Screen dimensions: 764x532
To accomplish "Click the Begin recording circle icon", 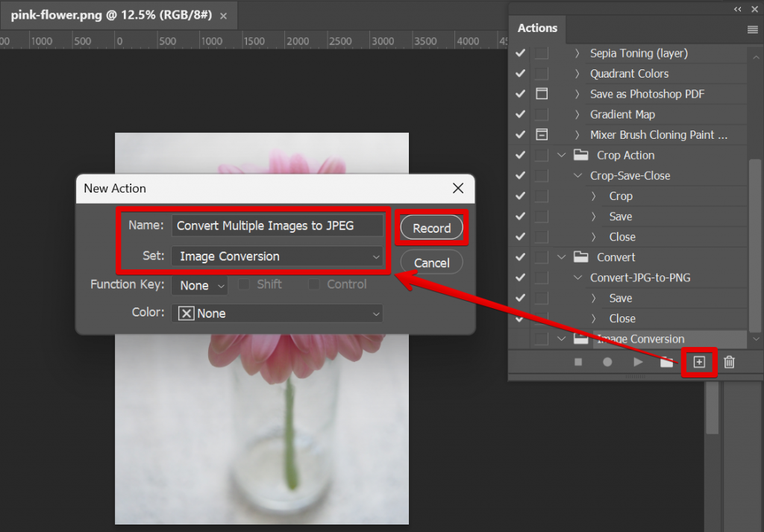I will [607, 362].
